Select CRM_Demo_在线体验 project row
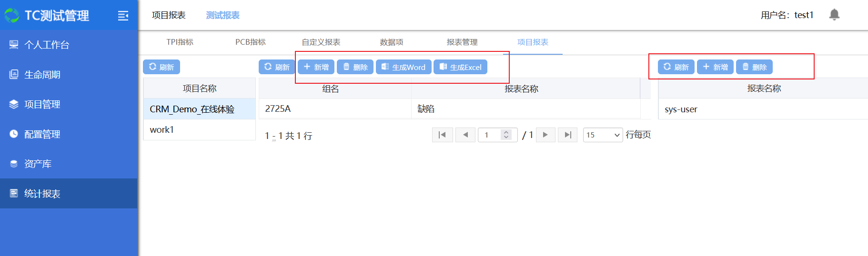The image size is (868, 256). coord(200,109)
